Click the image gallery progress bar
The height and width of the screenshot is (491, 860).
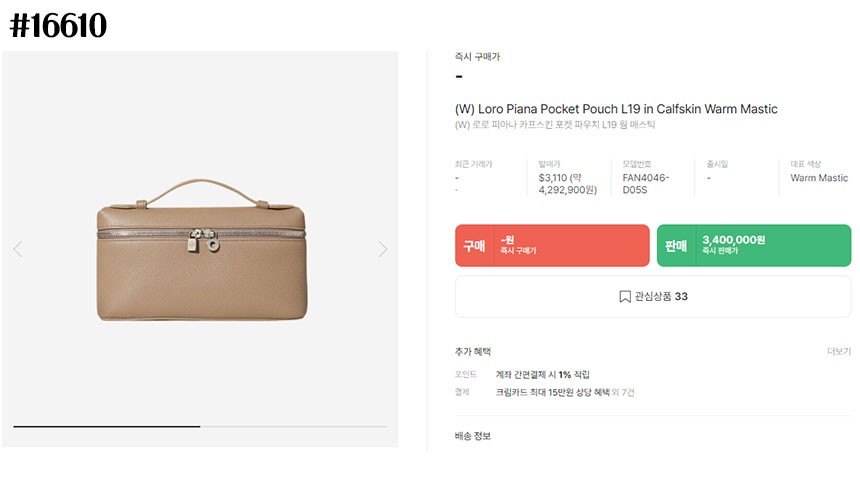200,427
